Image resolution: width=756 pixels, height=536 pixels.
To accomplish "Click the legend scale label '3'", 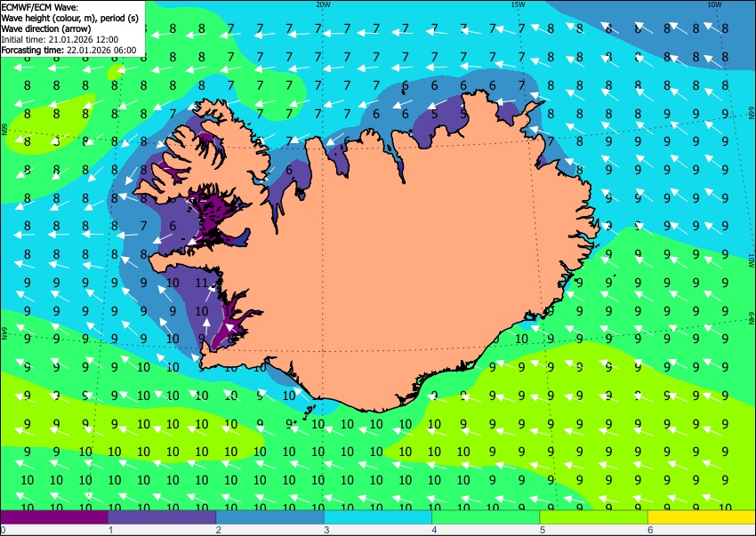I will [327, 530].
